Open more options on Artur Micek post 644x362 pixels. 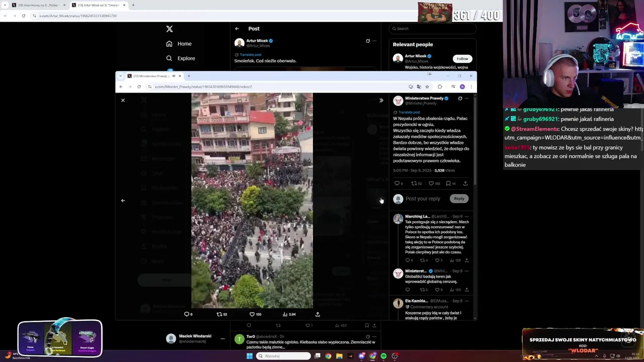(374, 41)
